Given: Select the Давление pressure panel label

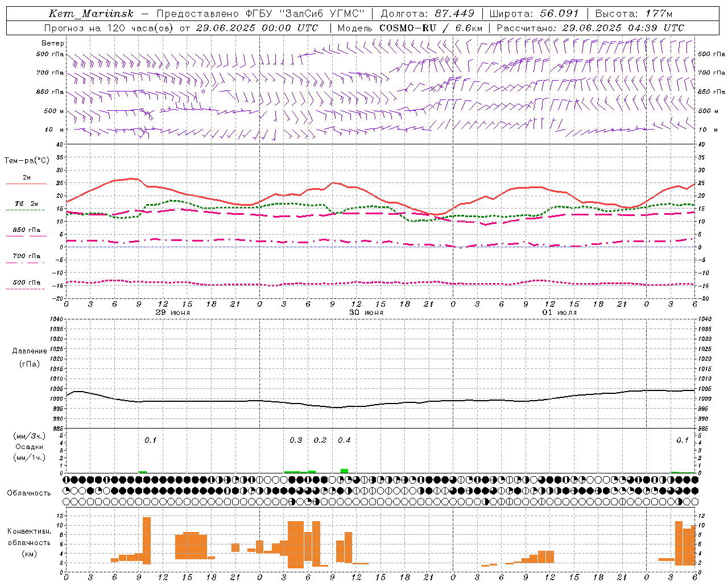Looking at the screenshot, I should [30, 351].
